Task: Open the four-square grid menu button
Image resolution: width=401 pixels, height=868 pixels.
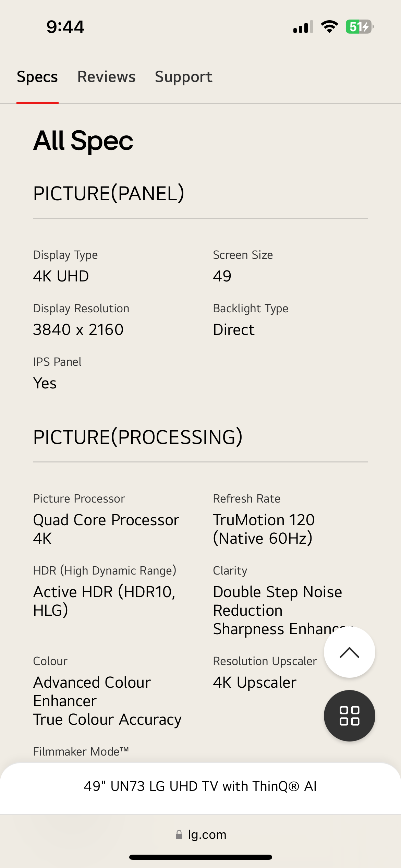Action: click(349, 716)
